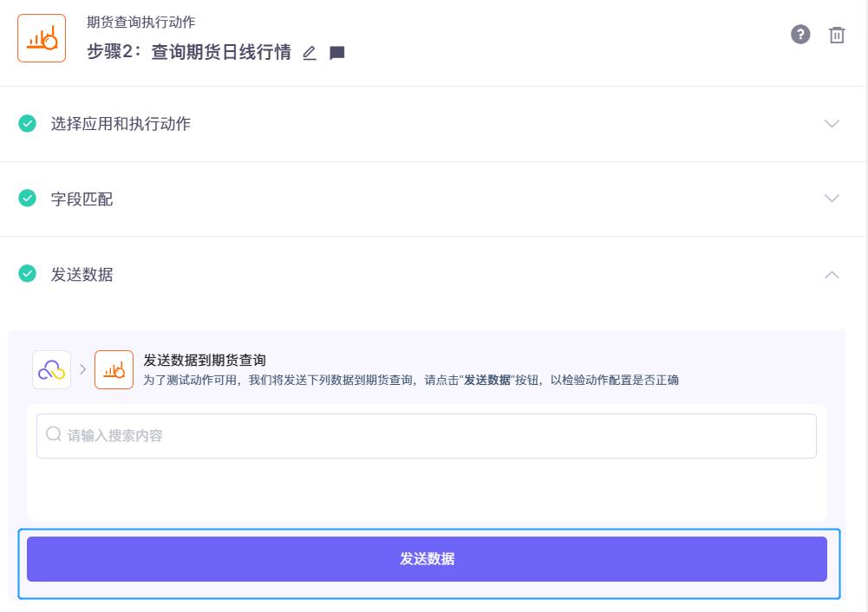This screenshot has height=612, width=868.
Task: Click the green checkmark beside 字段匹配
Action: [x=27, y=199]
